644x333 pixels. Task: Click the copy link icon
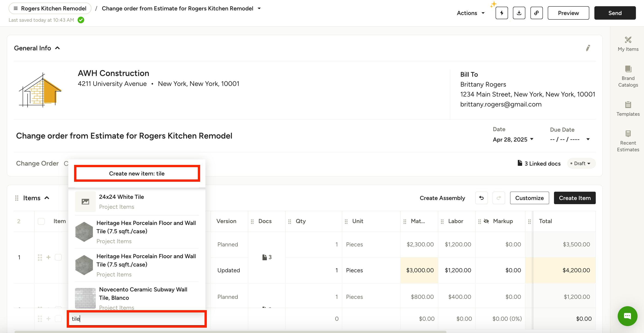[536, 13]
